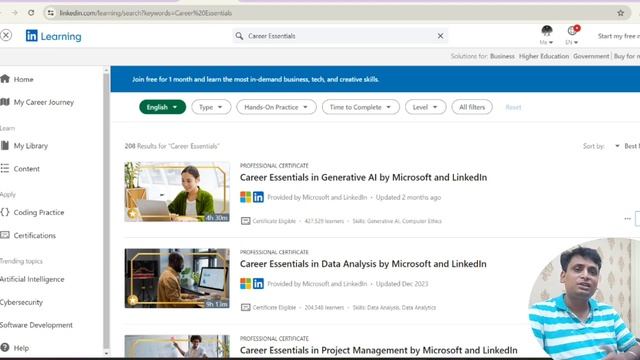The width and height of the screenshot is (640, 360).
Task: Open more options for Generative AI course
Action: [627, 219]
